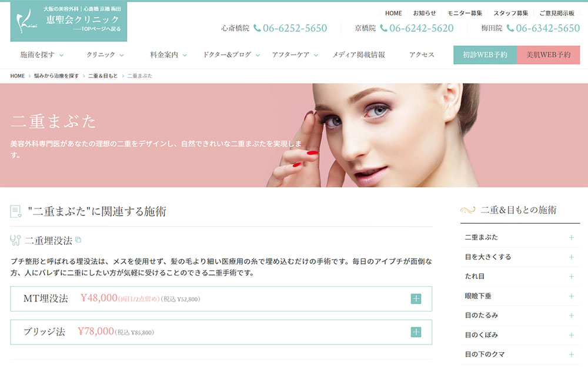Click the copy icon next to 二重埋没法
Screen dimensions: 588x368
(x=78, y=240)
